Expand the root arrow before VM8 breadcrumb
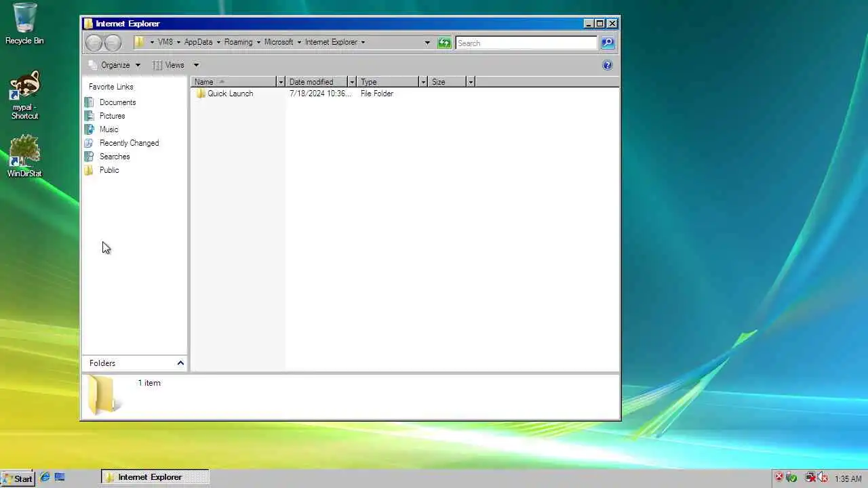 coord(152,42)
